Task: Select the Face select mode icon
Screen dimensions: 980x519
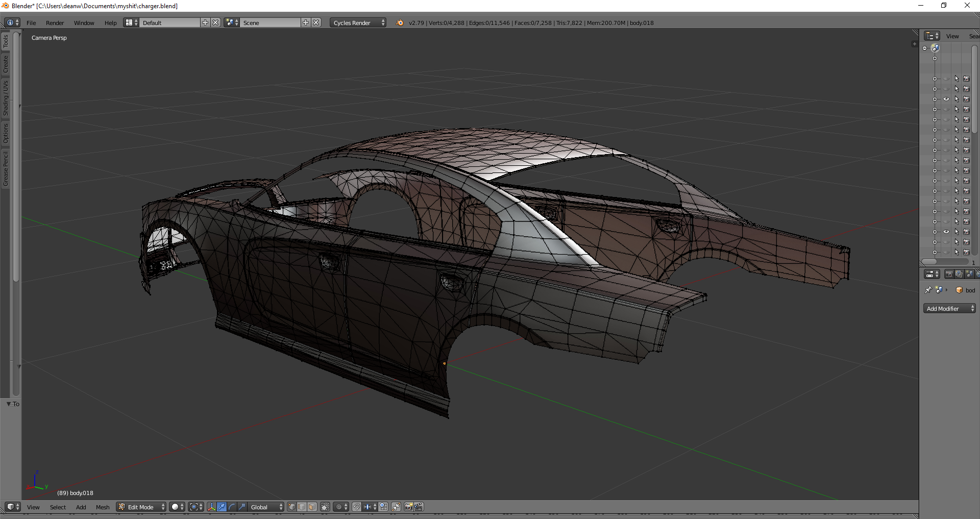Action: pos(312,507)
